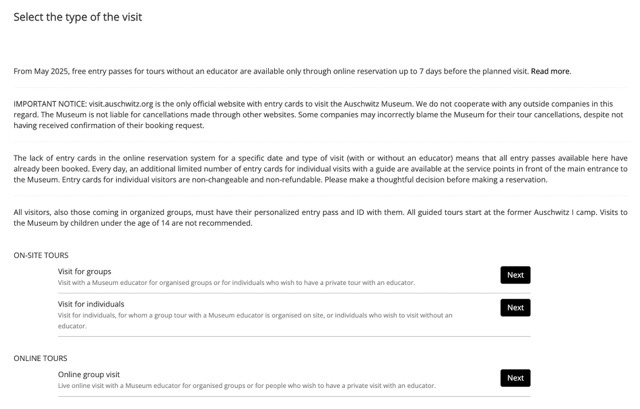Select the Visit for groups title
640x409 pixels.
tap(84, 271)
